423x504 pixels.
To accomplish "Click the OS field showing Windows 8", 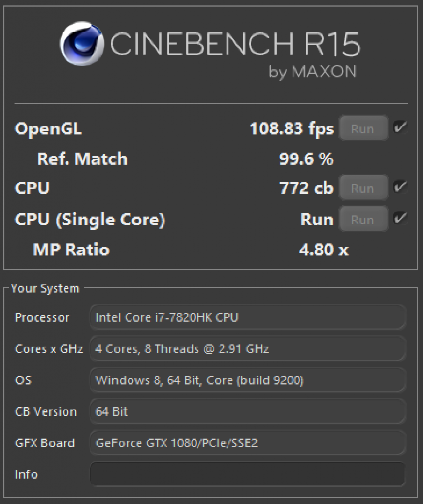I will coord(247,380).
